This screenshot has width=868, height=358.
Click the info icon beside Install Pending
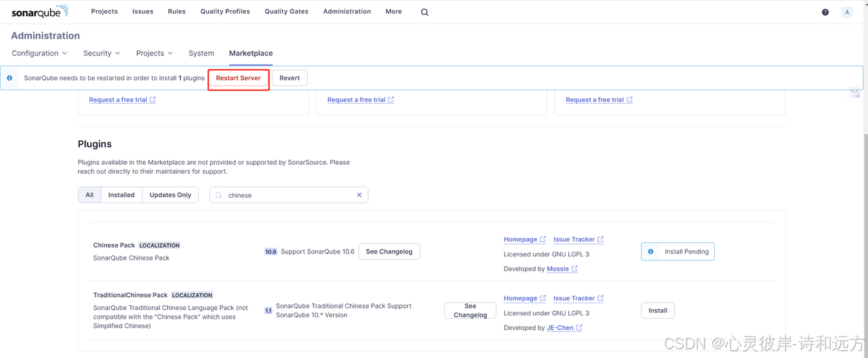pos(651,252)
